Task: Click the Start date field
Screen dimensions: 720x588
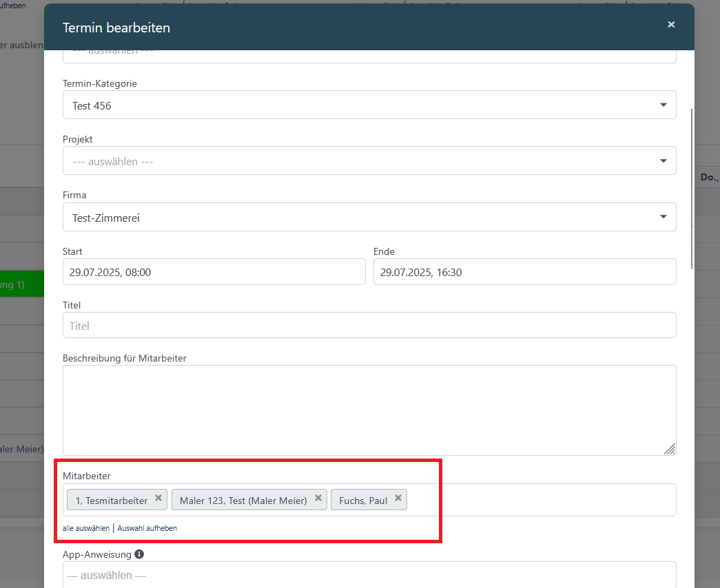Action: click(214, 272)
